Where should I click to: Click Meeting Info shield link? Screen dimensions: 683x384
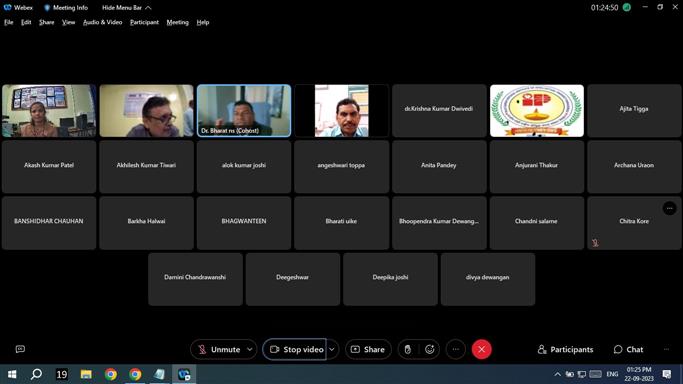pyautogui.click(x=66, y=8)
